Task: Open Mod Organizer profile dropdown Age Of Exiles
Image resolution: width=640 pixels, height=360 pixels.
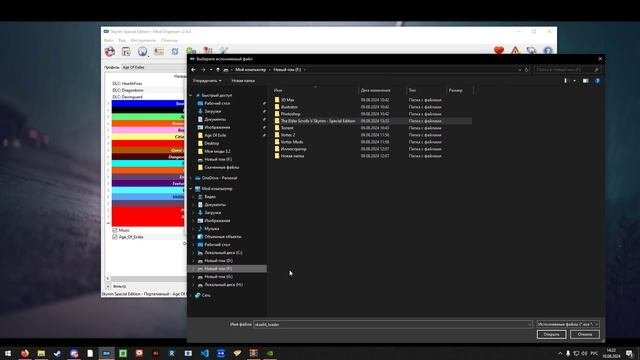Action: tap(153, 67)
